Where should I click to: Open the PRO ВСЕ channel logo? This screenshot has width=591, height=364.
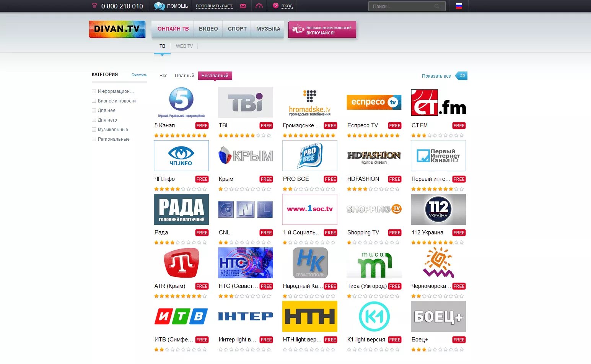tap(310, 156)
